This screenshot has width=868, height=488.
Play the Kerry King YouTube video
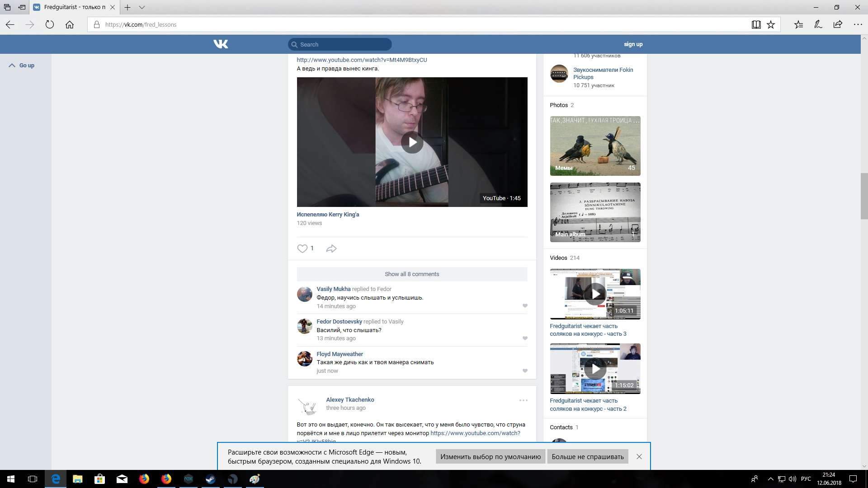coord(412,142)
